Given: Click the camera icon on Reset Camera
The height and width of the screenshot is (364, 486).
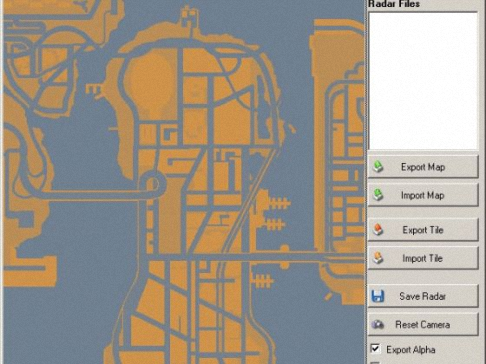Looking at the screenshot, I should [x=378, y=324].
